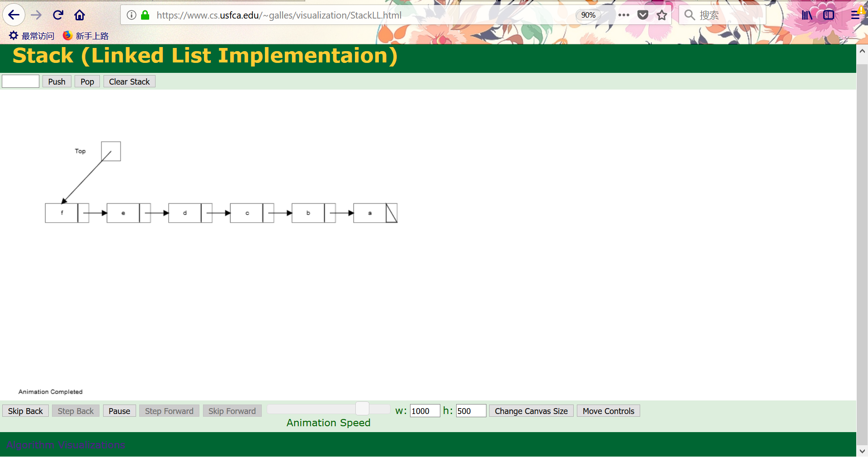Open the Firefox hamburger menu
This screenshot has width=868, height=457.
click(x=855, y=15)
